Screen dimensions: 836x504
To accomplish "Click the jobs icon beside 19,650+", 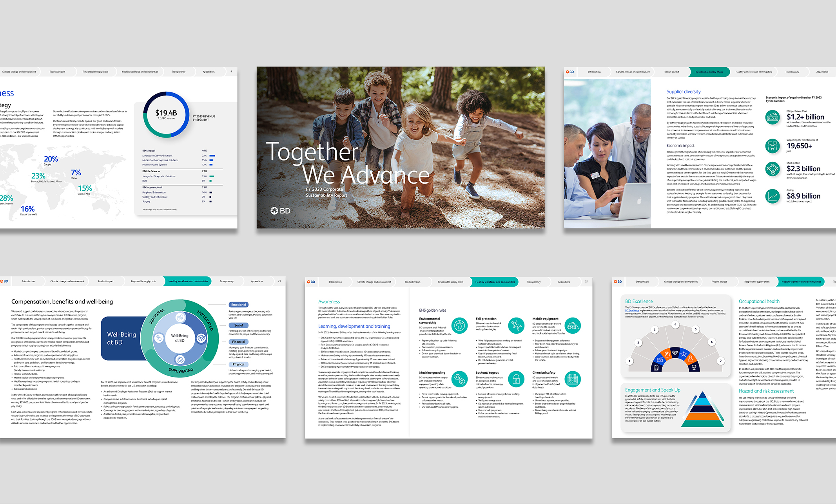I will pos(773,146).
